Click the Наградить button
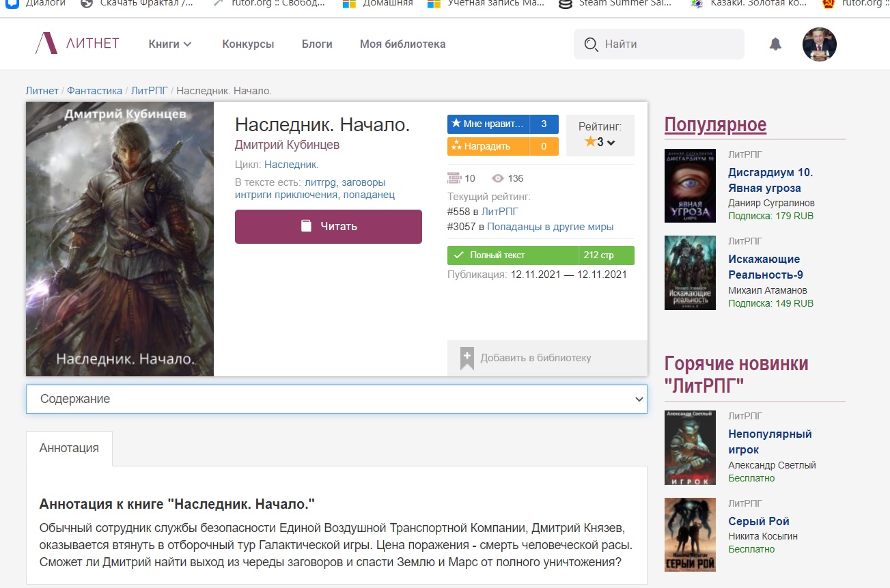The width and height of the screenshot is (890, 588). (x=488, y=146)
